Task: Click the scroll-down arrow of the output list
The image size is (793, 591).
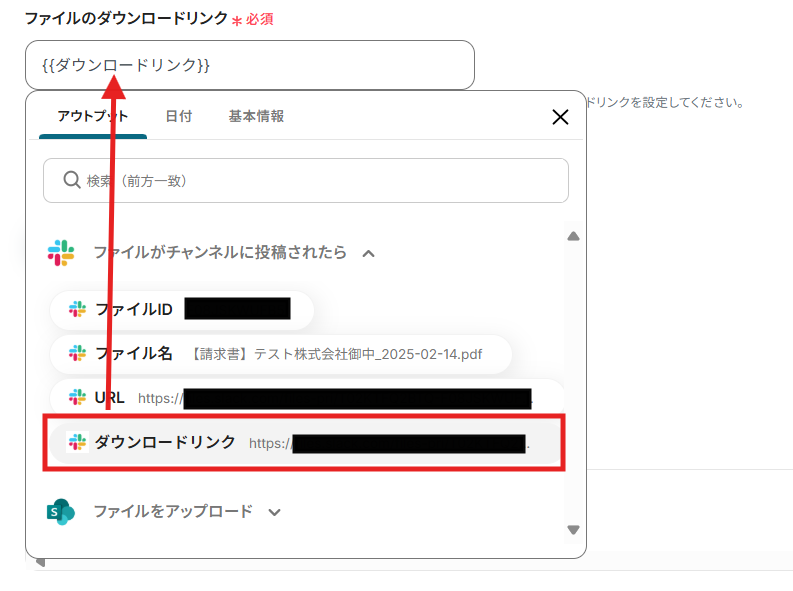Action: pyautogui.click(x=573, y=530)
